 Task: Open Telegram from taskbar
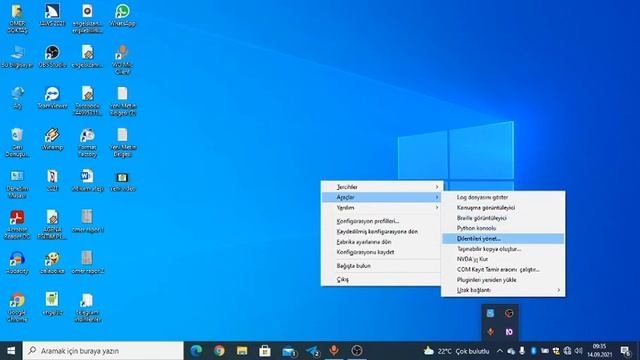312,351
